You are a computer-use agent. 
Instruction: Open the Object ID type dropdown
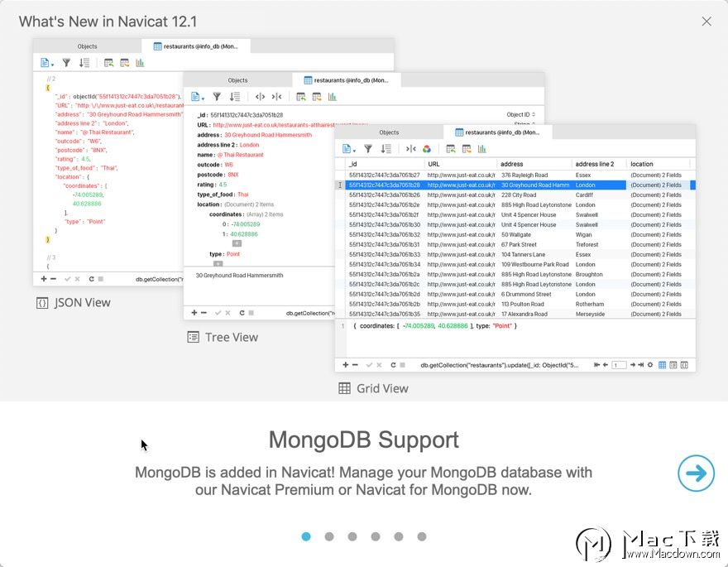pos(521,115)
